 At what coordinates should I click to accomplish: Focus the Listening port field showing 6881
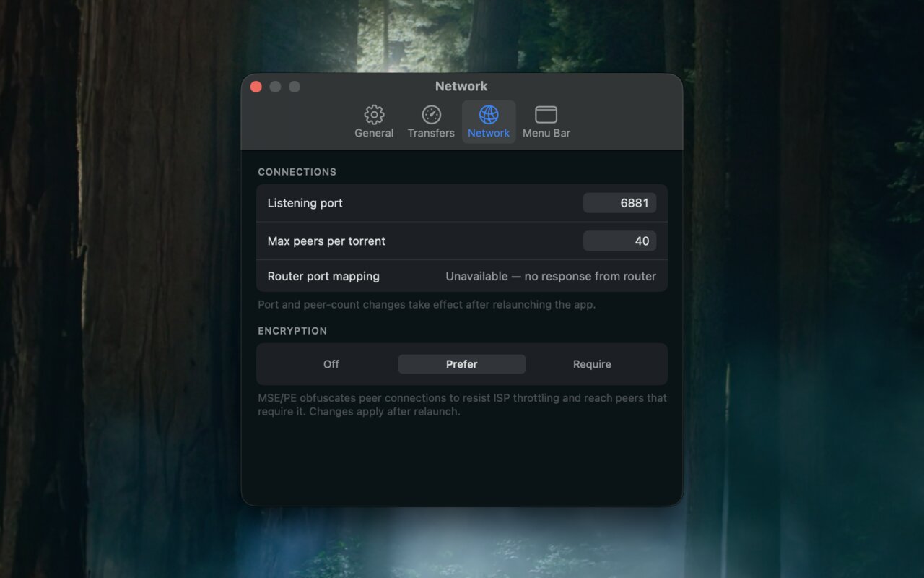pos(619,203)
